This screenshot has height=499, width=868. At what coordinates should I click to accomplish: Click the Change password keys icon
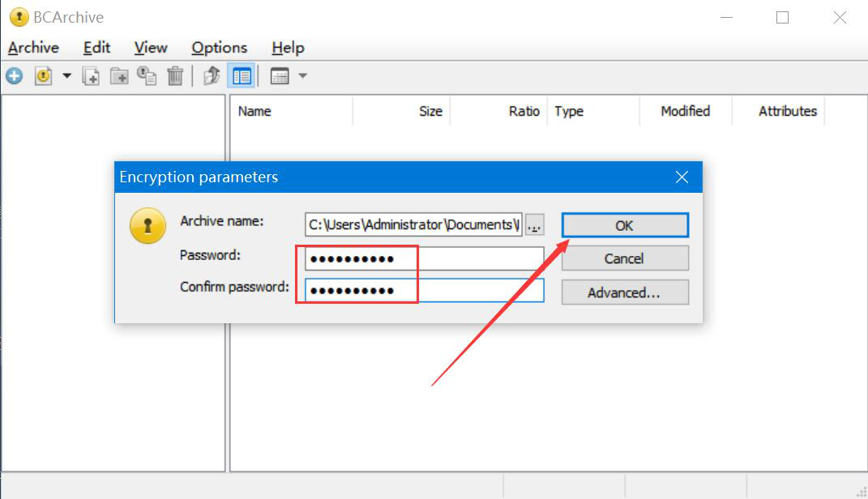click(147, 76)
